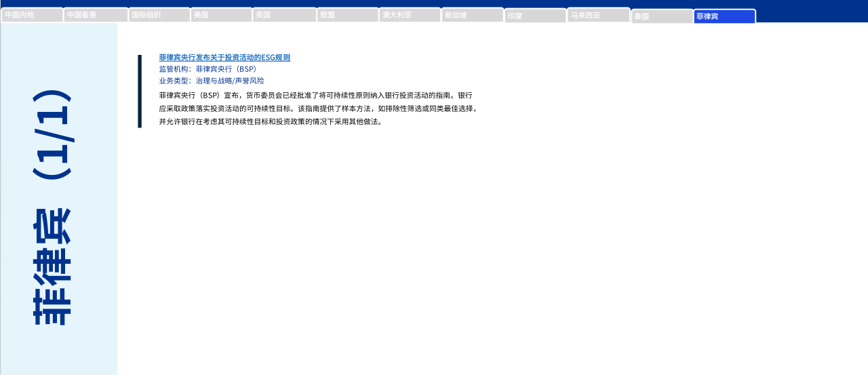Switch to the 英国 tab
This screenshot has width=868, height=375.
pos(284,15)
